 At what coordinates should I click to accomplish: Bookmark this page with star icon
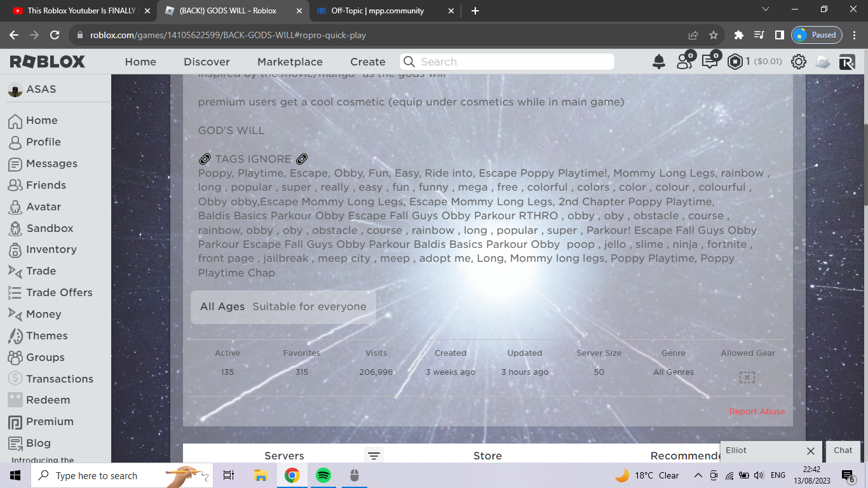point(714,35)
